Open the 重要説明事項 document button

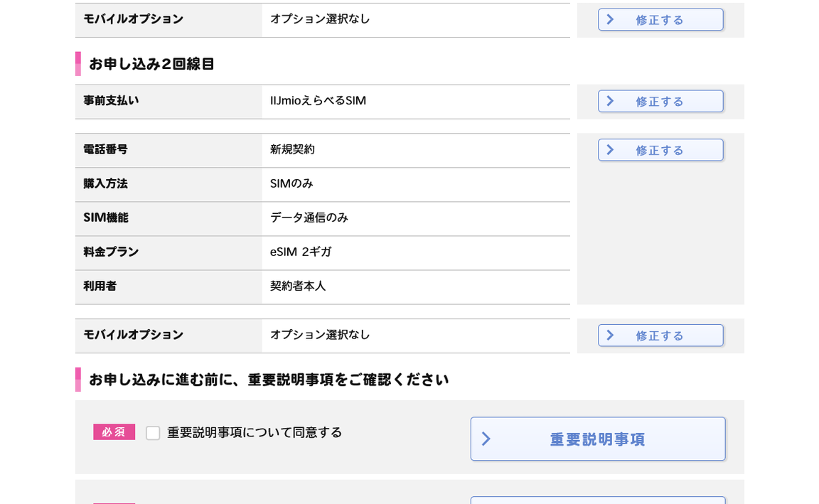pos(597,439)
